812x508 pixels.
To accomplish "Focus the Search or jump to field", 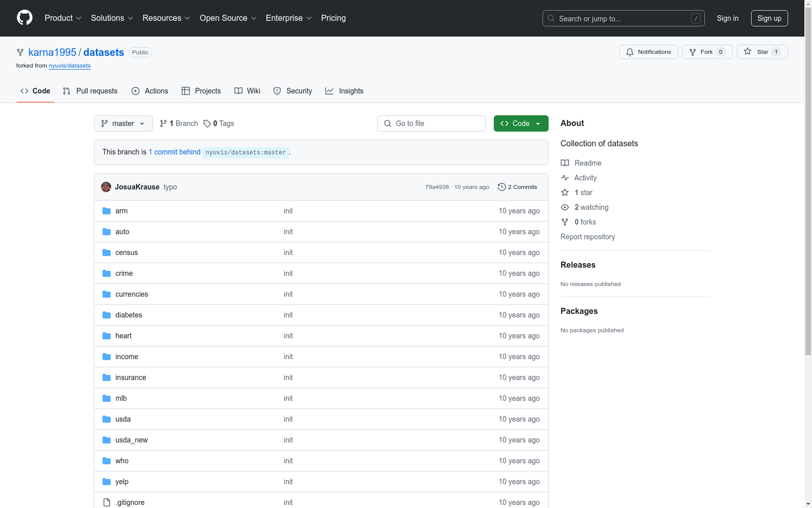I will click(624, 18).
